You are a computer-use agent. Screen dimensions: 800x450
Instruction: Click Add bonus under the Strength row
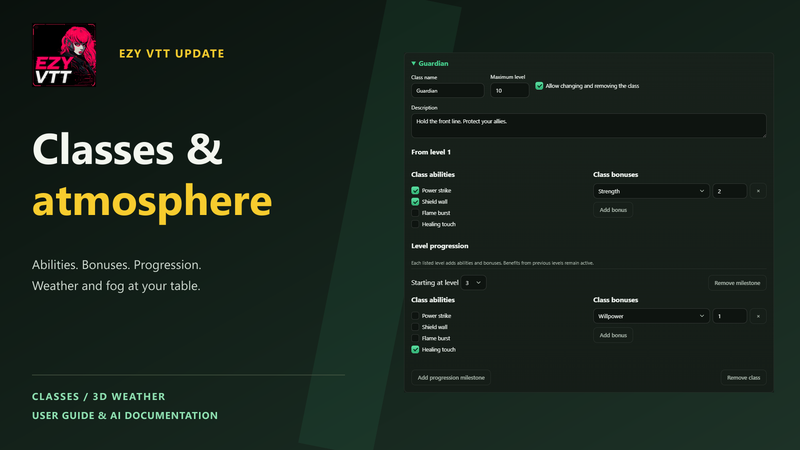(x=613, y=210)
